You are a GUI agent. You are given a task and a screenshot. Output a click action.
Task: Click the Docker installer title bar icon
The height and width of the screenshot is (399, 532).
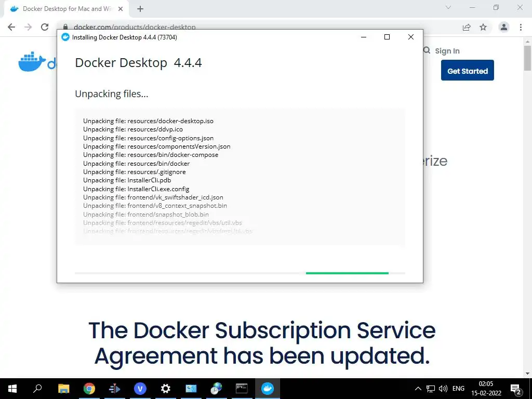tap(65, 37)
